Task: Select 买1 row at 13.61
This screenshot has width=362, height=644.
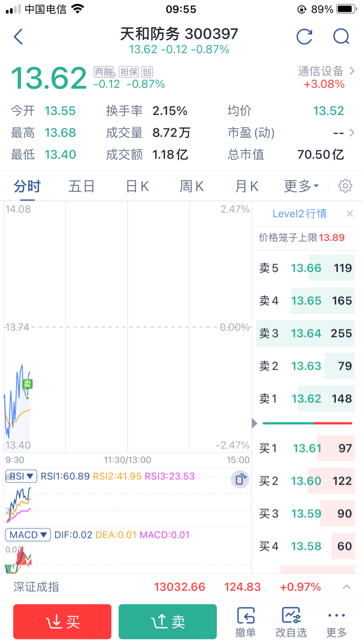Action: (x=305, y=448)
